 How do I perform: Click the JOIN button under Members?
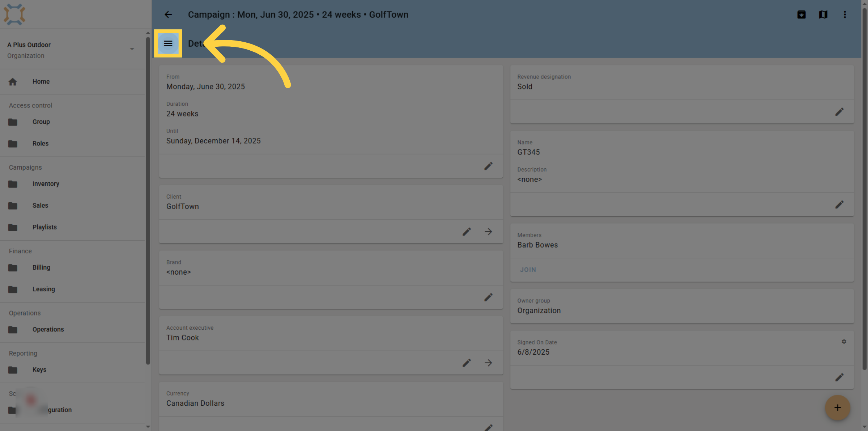[528, 270]
